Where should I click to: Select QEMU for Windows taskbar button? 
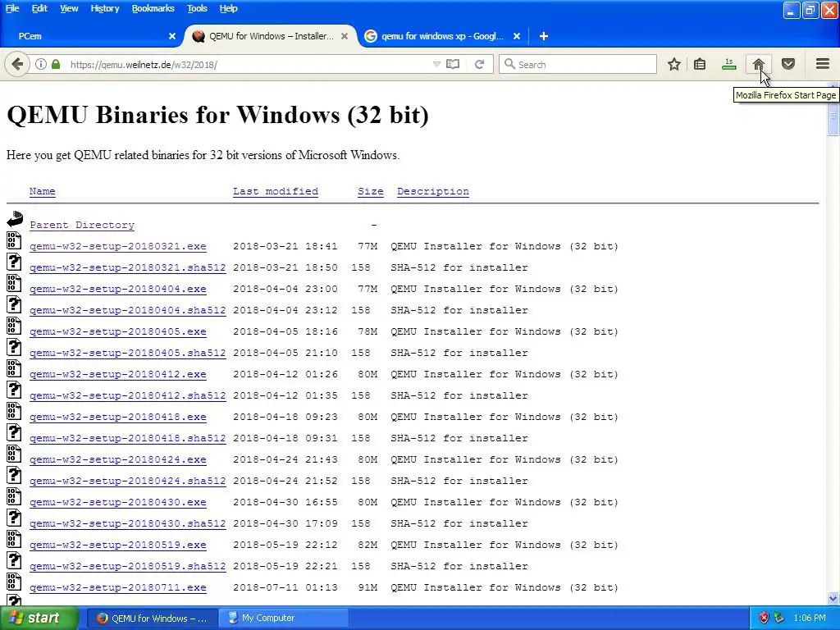[153, 618]
